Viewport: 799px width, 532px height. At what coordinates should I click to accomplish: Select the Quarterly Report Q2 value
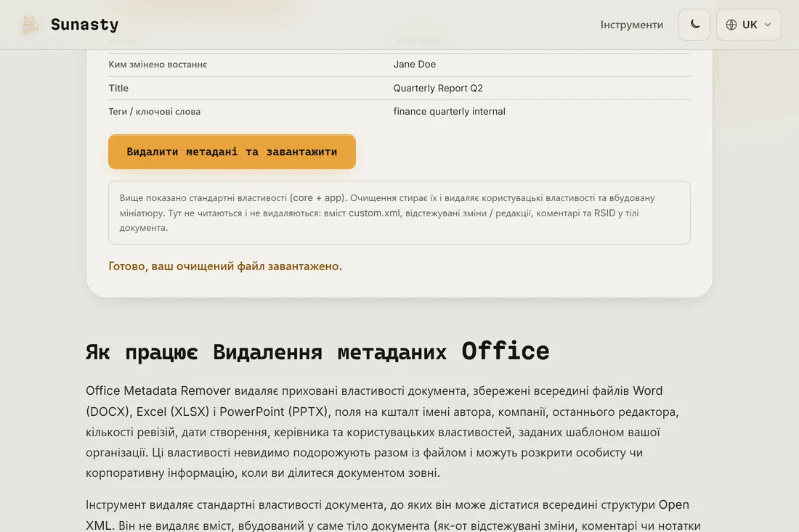tap(438, 88)
